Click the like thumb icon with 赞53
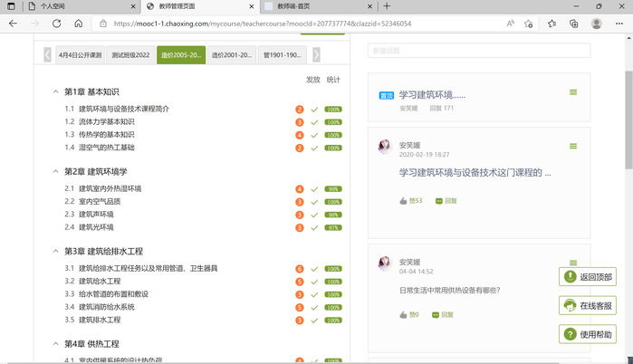Viewport: 633px width, 364px height. click(x=403, y=201)
